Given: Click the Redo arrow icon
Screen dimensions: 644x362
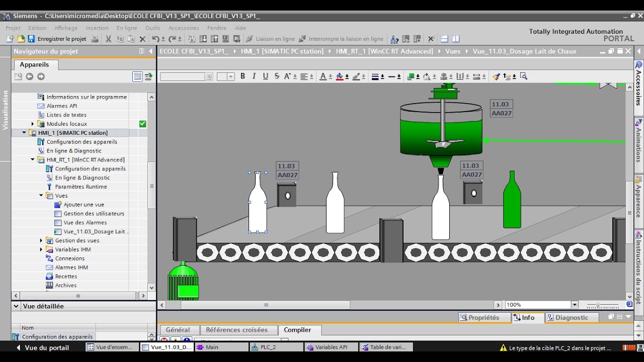Looking at the screenshot, I should pyautogui.click(x=173, y=39).
